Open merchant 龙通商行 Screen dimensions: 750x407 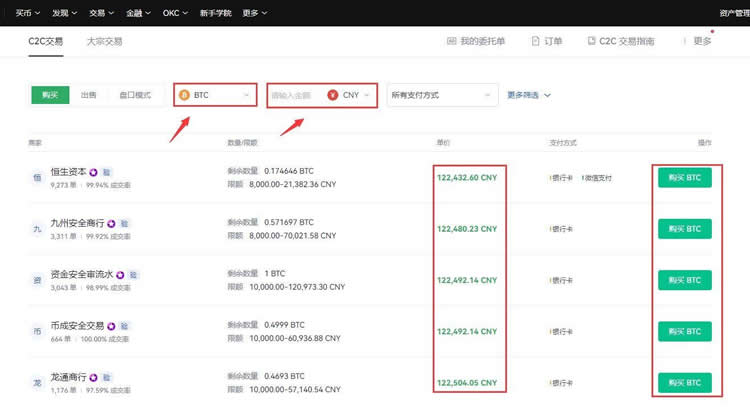tap(68, 377)
